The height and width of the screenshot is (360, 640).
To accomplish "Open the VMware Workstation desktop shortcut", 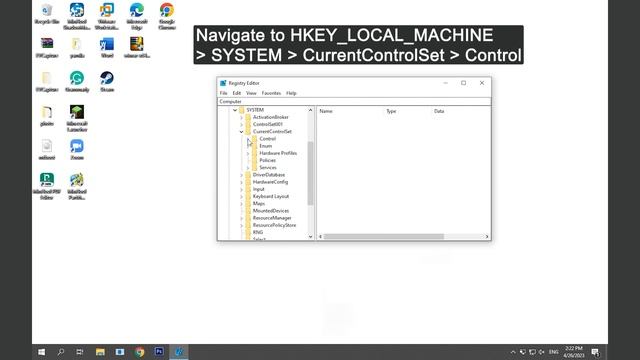I will (x=107, y=16).
